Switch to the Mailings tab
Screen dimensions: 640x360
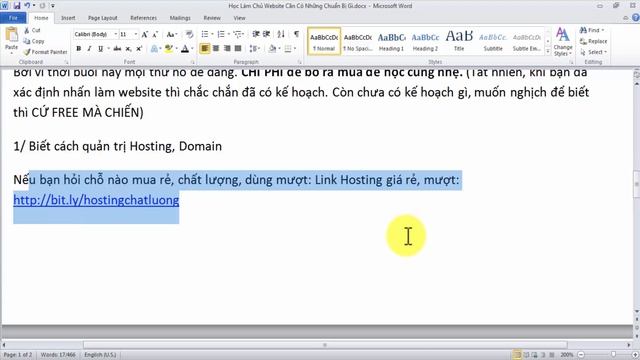[x=180, y=18]
